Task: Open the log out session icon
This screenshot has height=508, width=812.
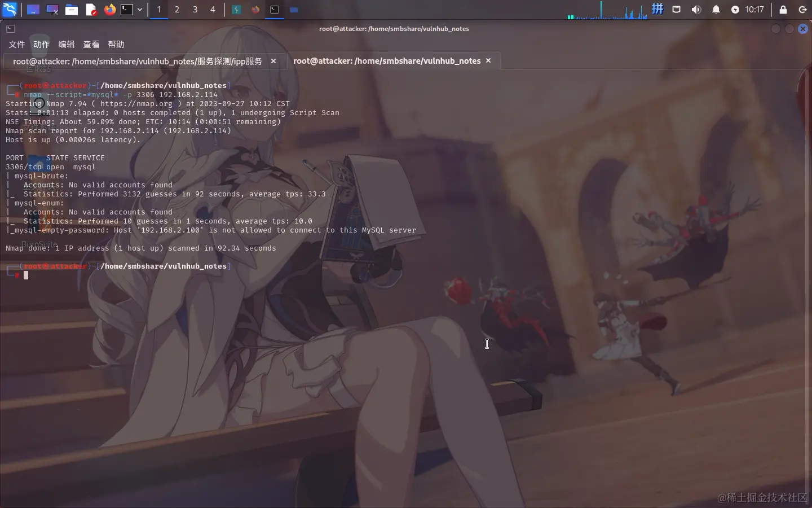Action: pyautogui.click(x=803, y=10)
